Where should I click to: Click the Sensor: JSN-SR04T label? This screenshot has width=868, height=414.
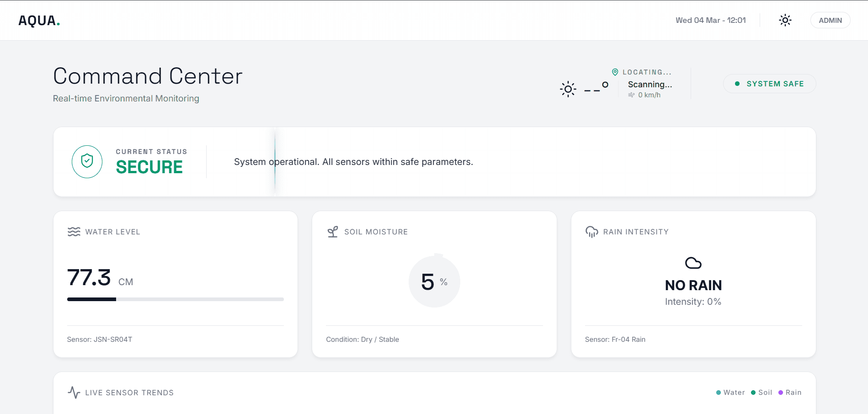100,340
